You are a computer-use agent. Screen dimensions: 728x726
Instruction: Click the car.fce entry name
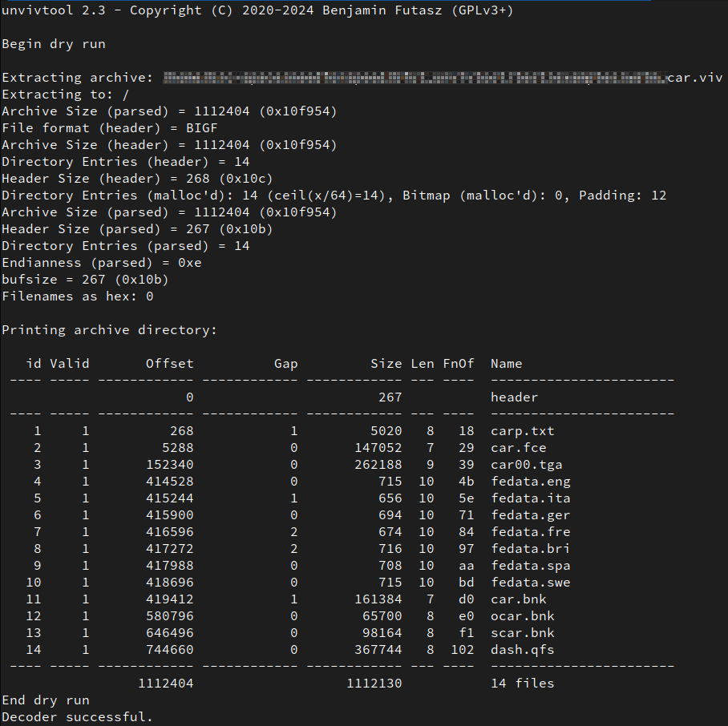coord(518,448)
